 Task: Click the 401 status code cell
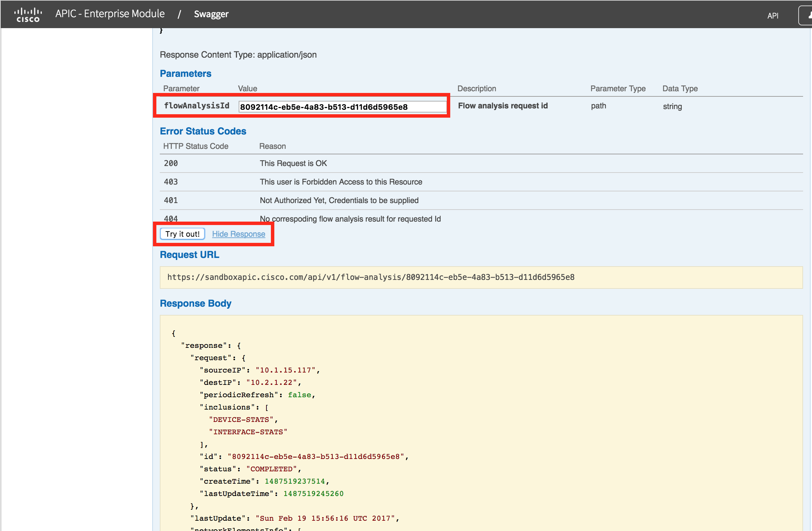(171, 200)
